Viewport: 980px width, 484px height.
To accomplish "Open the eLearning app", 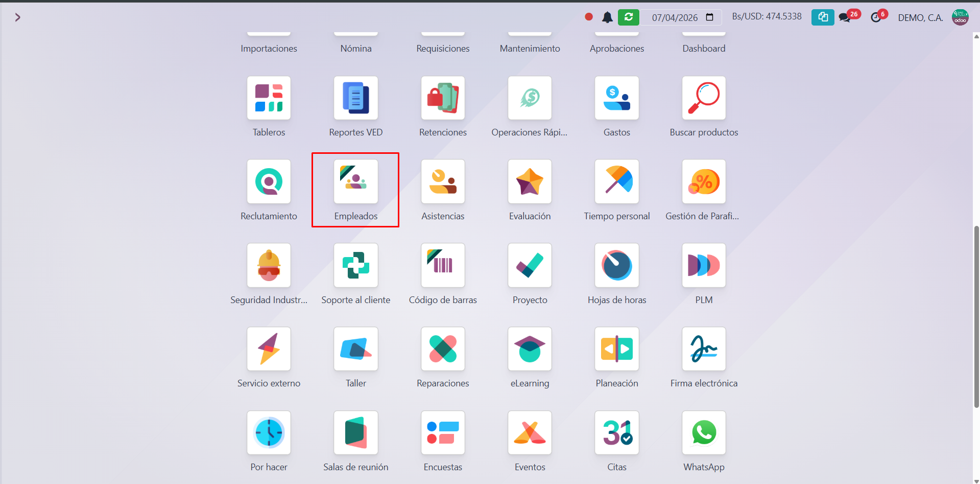I will [x=530, y=349].
